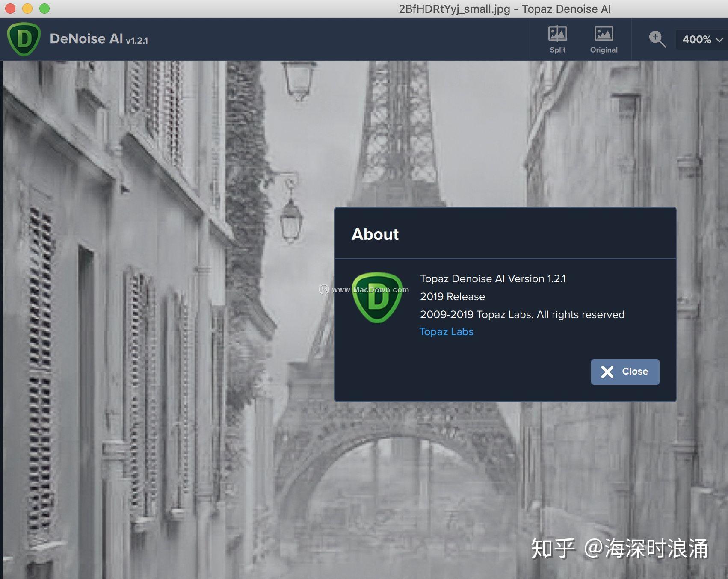Switch to Original image view
This screenshot has height=579, width=728.
pos(604,39)
